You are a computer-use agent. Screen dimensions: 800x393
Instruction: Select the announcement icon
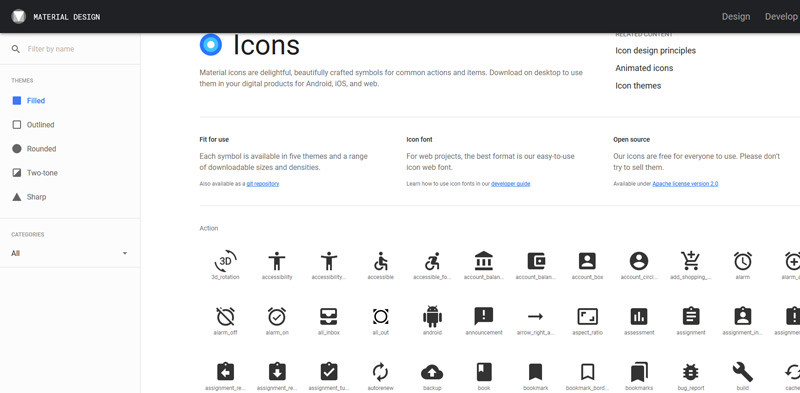[484, 316]
